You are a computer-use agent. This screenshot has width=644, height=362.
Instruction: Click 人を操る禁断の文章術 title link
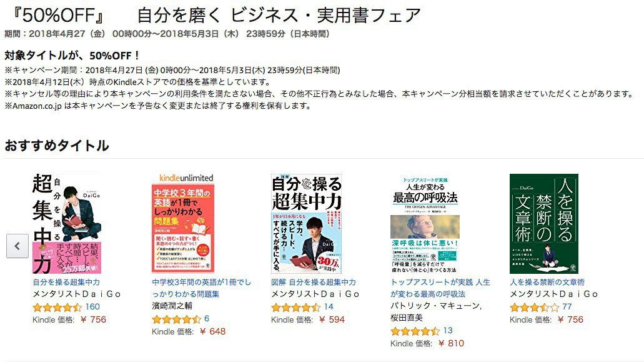tap(547, 283)
